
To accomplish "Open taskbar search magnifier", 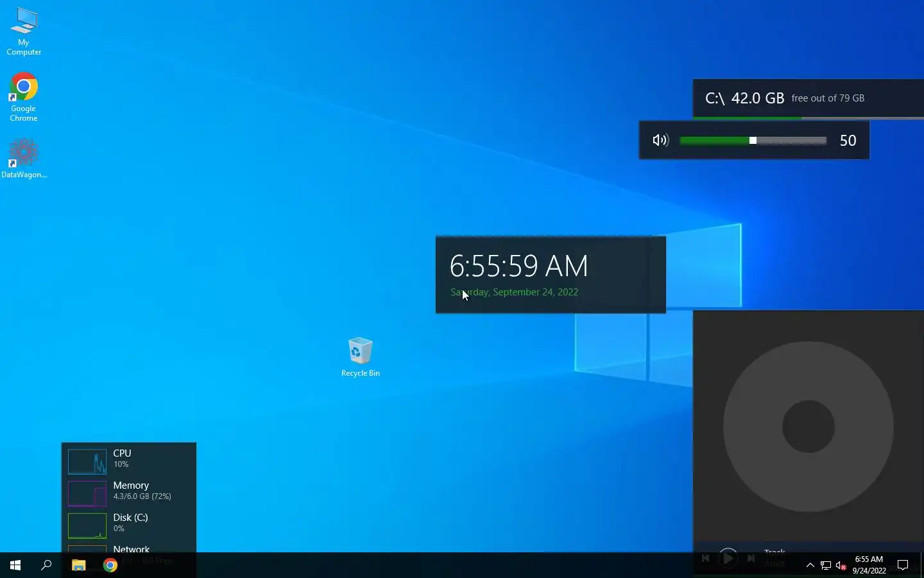I will coord(46,565).
